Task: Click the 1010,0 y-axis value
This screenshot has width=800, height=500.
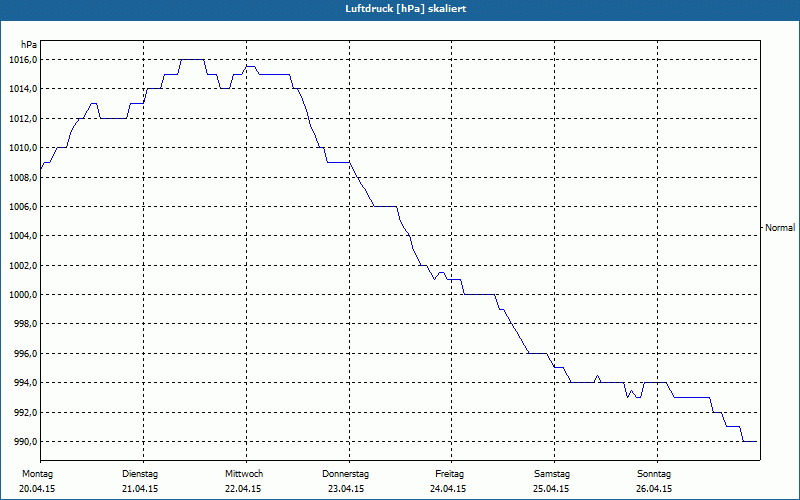Action: pyautogui.click(x=22, y=148)
